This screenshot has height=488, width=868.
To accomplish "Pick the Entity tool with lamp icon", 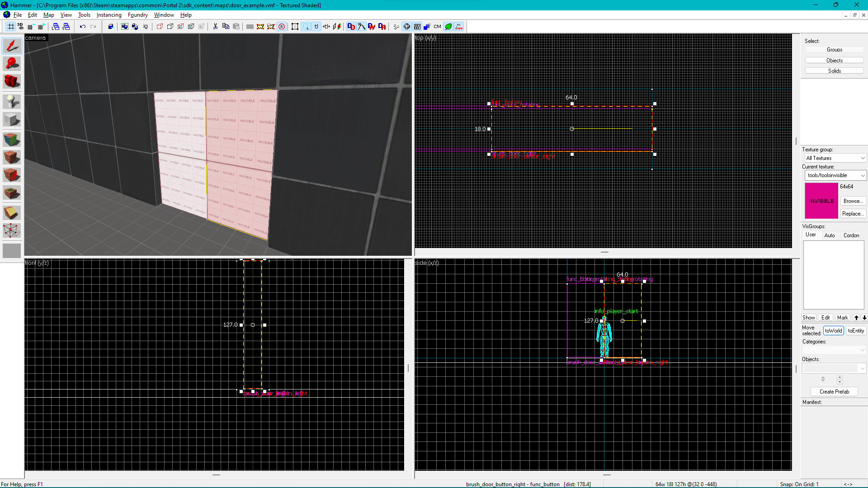I will tap(12, 101).
